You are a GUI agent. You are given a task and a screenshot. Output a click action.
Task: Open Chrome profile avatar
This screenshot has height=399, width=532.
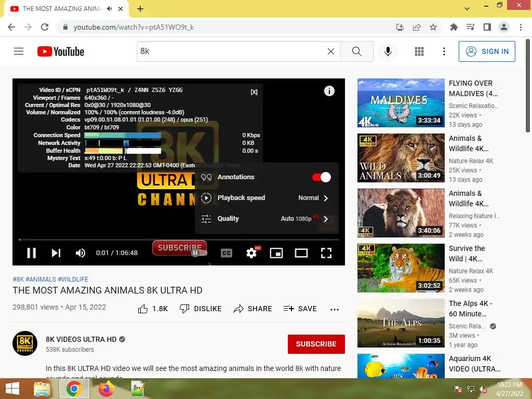504,27
